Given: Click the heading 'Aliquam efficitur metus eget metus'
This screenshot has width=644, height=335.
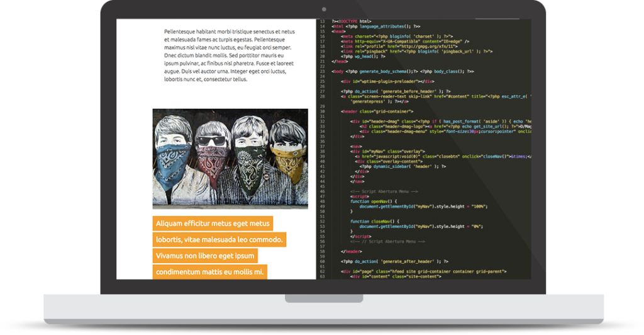Looking at the screenshot, I should [213, 223].
